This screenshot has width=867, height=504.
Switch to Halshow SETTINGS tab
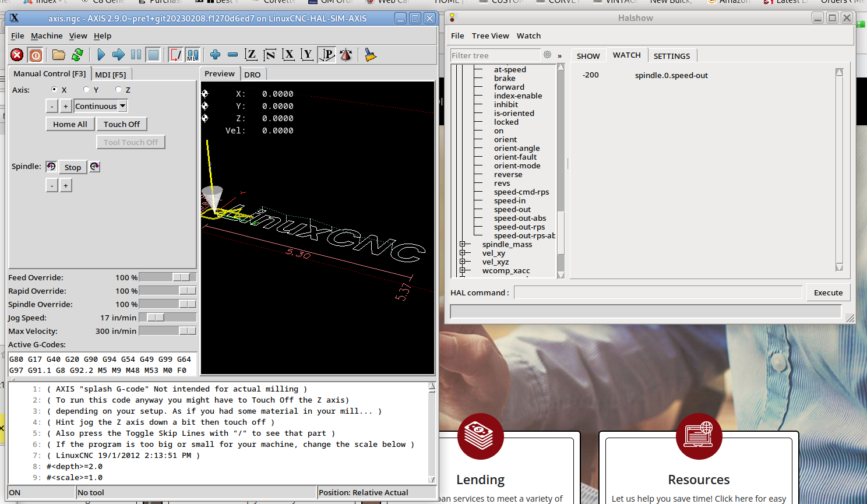point(671,57)
